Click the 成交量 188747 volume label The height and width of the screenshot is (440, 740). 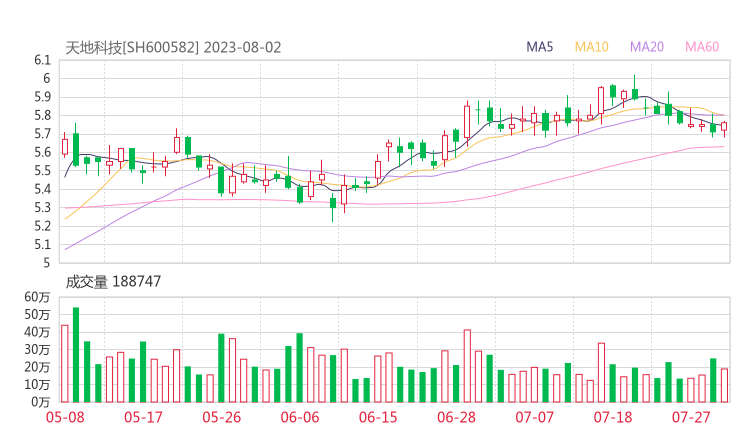coord(113,282)
